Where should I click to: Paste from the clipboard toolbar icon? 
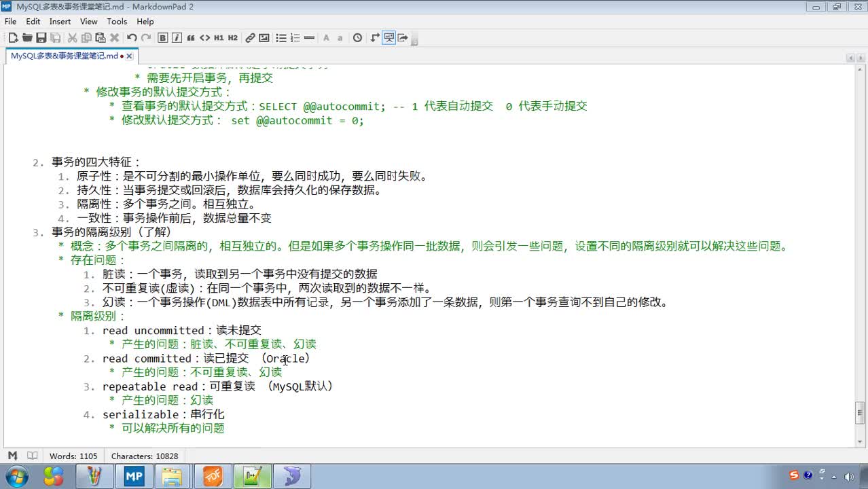click(x=101, y=38)
